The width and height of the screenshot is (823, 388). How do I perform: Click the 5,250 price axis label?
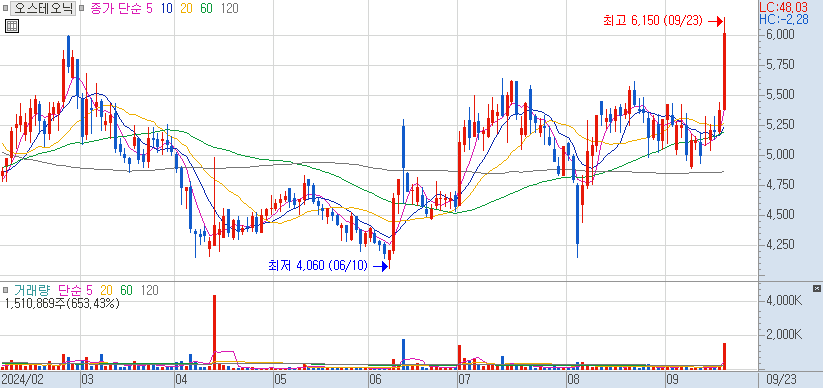780,124
